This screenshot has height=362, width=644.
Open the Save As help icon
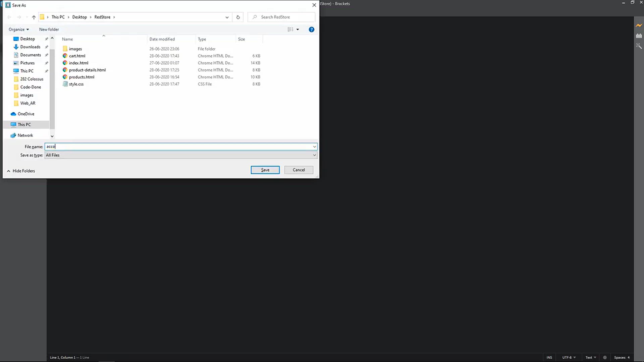coord(311,29)
